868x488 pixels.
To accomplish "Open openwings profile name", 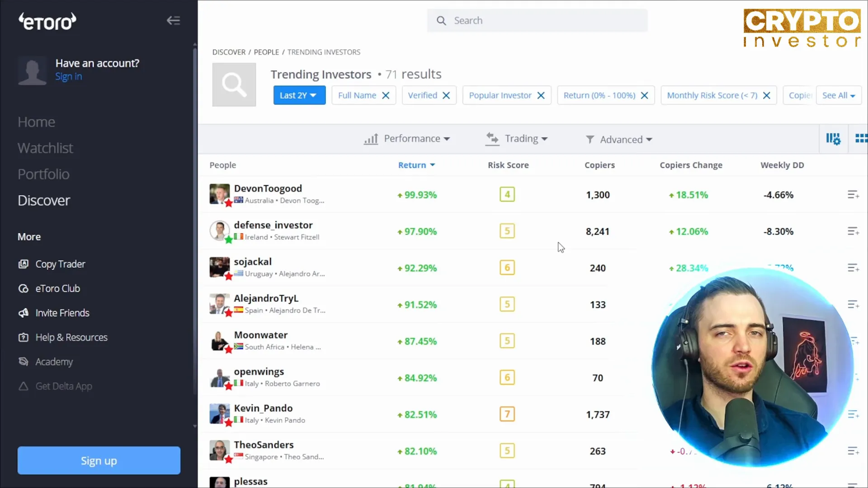I will pos(259,371).
